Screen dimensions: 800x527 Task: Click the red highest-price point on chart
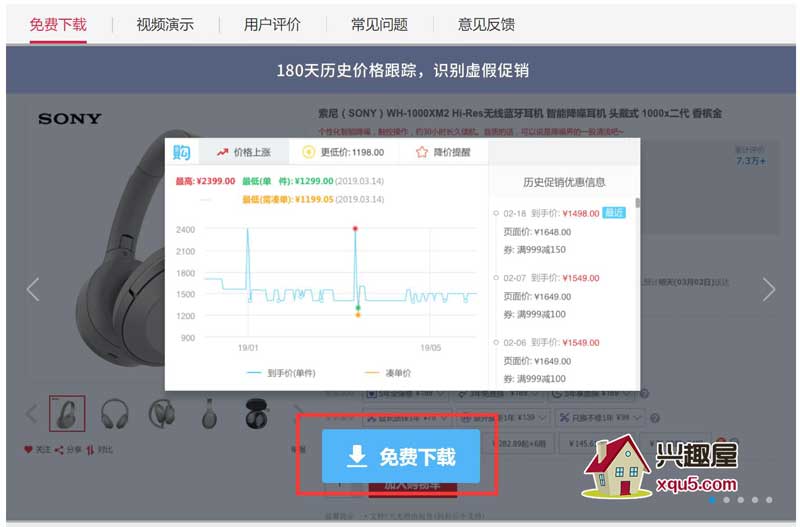tap(355, 229)
